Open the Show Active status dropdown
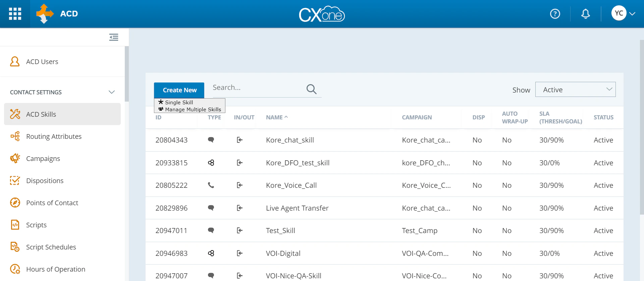This screenshot has height=281, width=644. [576, 90]
